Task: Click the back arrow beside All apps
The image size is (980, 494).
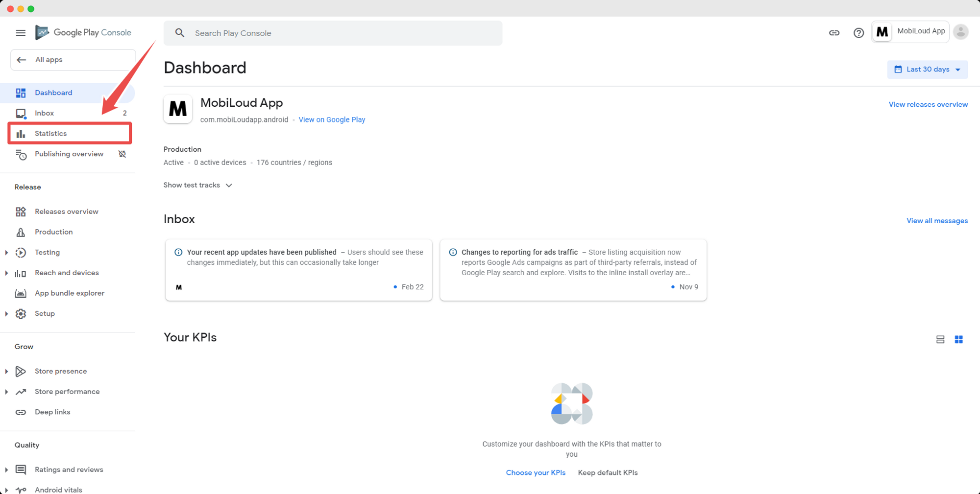Action: (21, 60)
